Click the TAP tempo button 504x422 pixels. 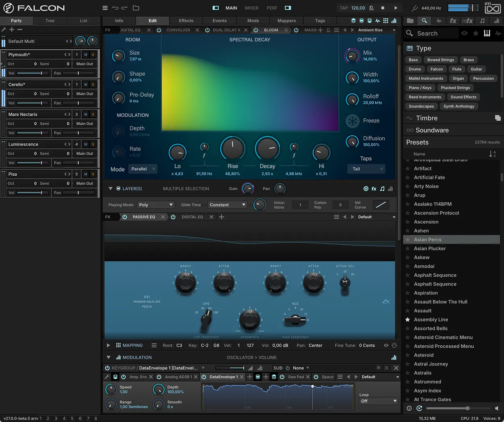[x=343, y=8]
